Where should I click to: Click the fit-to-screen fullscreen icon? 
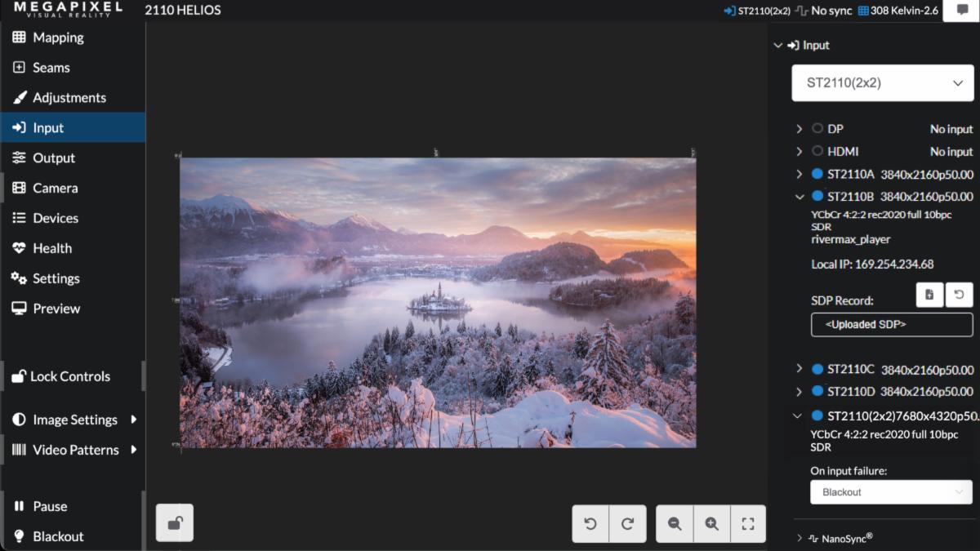click(x=747, y=524)
